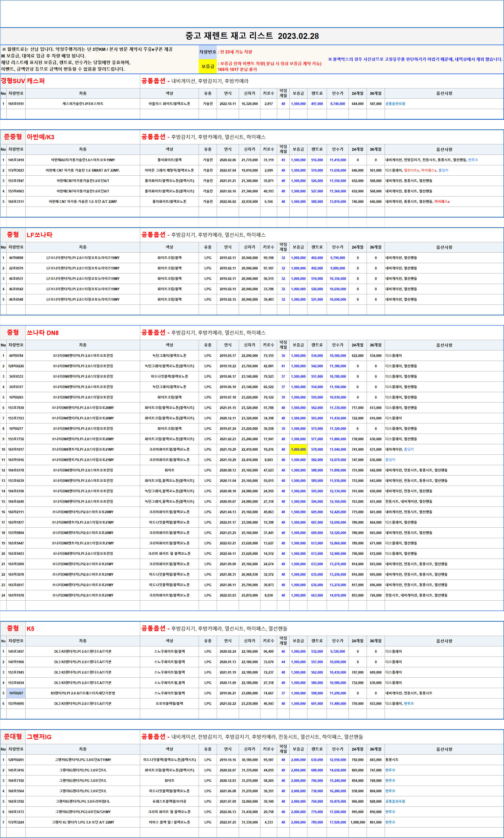This screenshot has width=504, height=838.
Task: Click the red "K5" section heading
Action: (x=30, y=629)
